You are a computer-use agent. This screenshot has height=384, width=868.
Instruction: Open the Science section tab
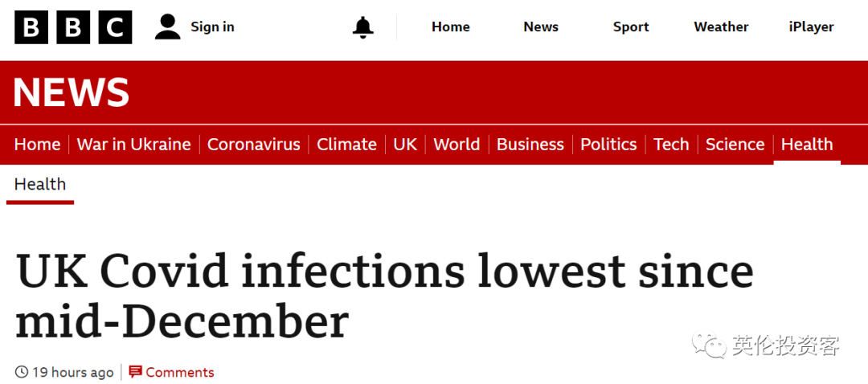coord(735,145)
